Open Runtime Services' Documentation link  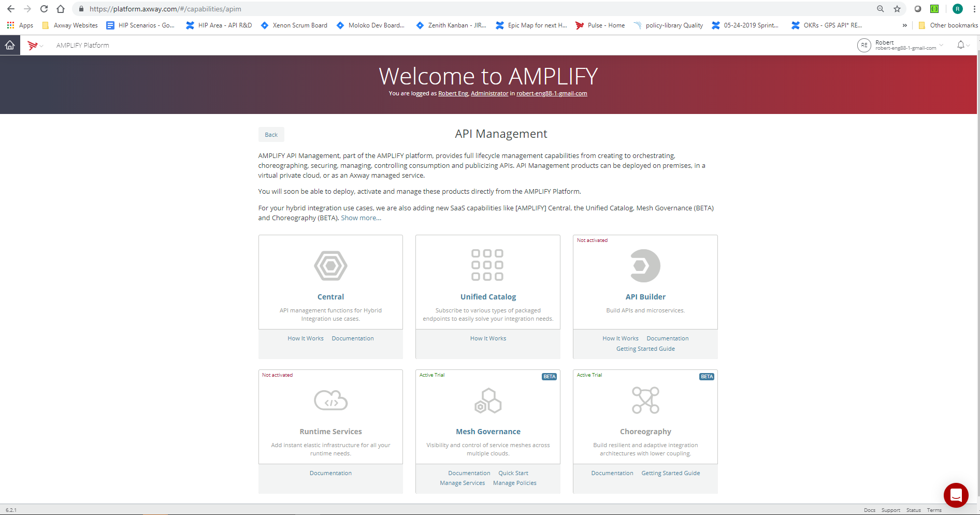330,473
